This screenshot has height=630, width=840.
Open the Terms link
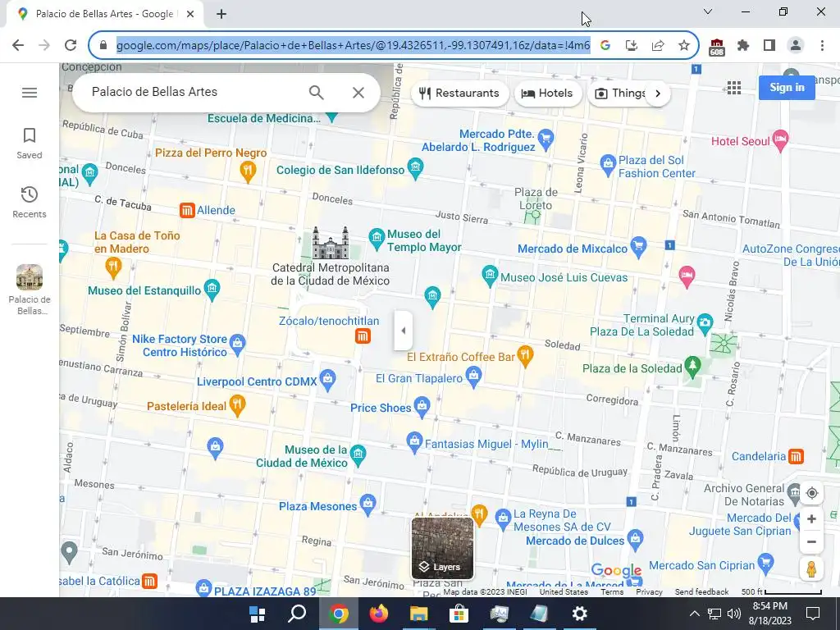click(x=612, y=592)
